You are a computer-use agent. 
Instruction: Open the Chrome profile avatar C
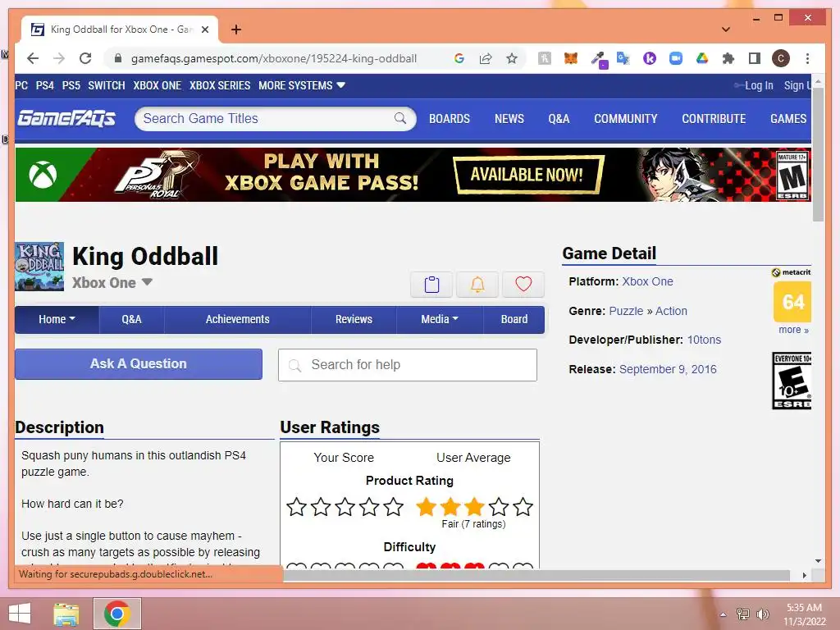point(781,58)
